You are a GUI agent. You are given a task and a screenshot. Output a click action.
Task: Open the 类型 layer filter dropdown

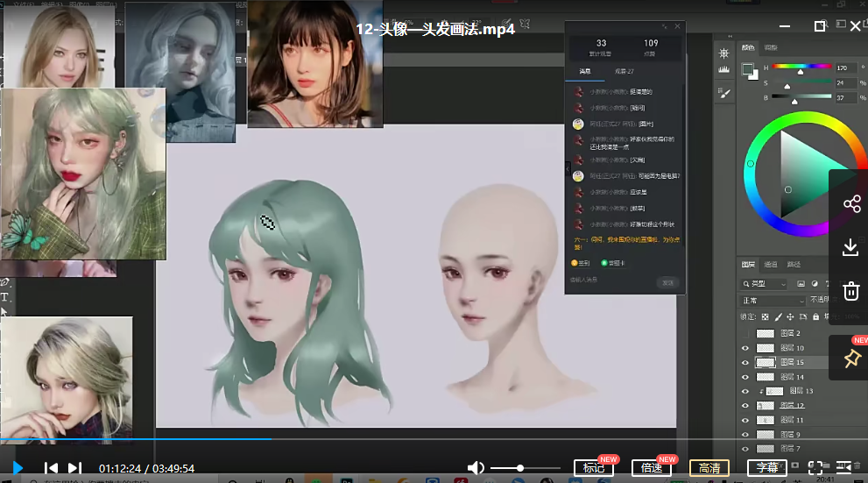click(x=764, y=284)
